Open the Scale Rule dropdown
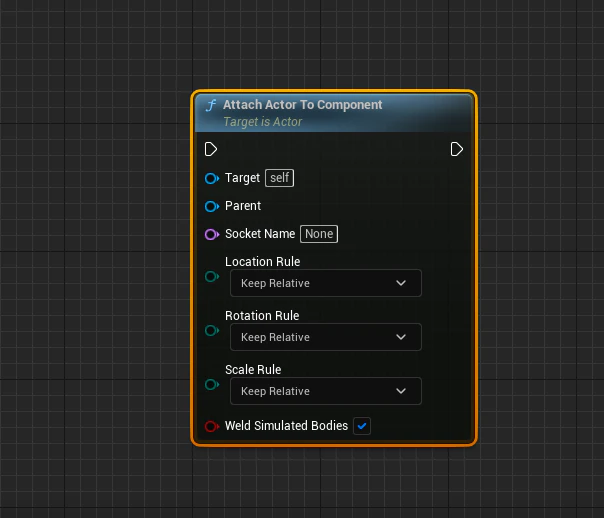 325,391
